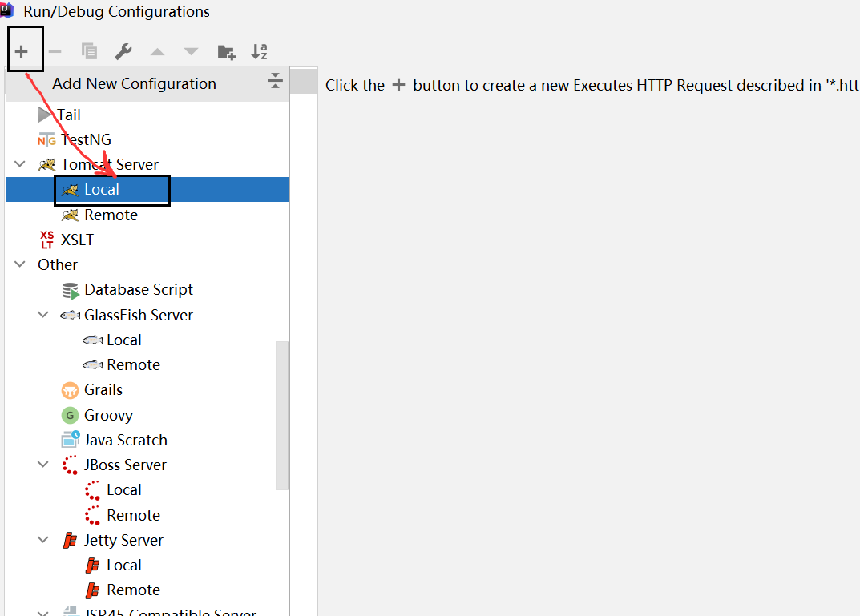Click the Tail play-arrow icon
Image resolution: width=860 pixels, height=616 pixels.
pyautogui.click(x=44, y=115)
